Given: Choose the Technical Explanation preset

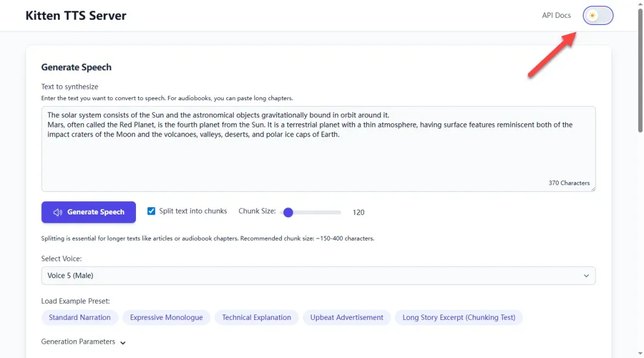Looking at the screenshot, I should coord(256,317).
